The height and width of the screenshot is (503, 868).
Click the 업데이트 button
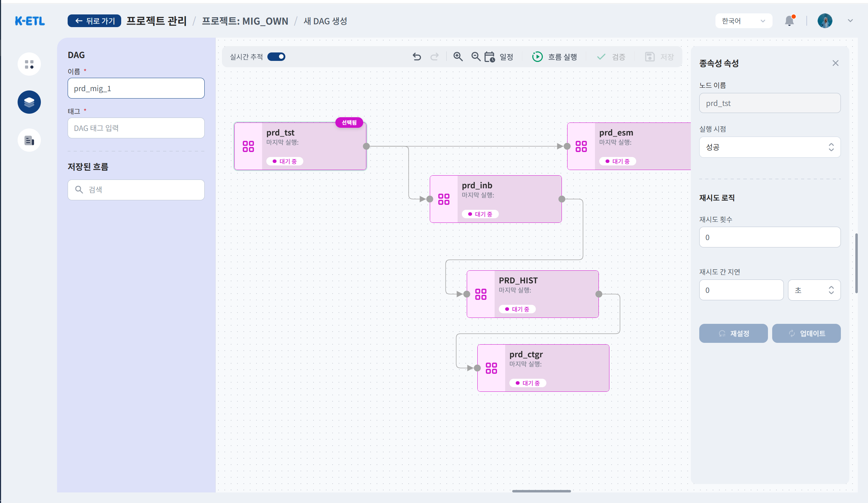click(806, 333)
